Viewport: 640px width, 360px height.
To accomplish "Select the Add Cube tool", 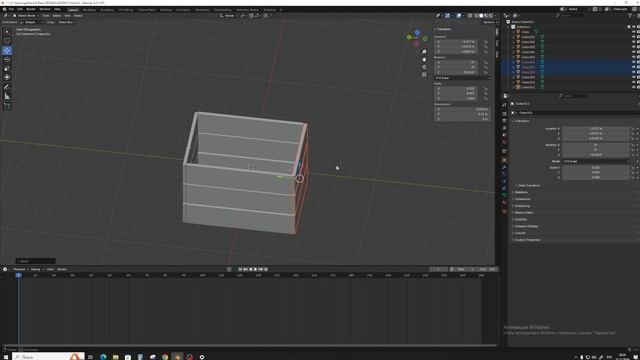I will point(7,106).
